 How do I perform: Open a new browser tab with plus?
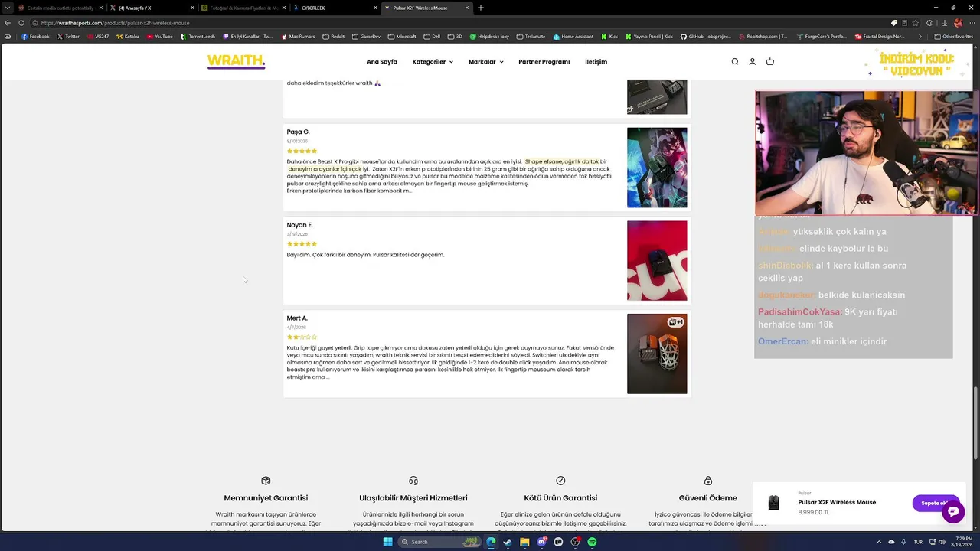pos(481,8)
